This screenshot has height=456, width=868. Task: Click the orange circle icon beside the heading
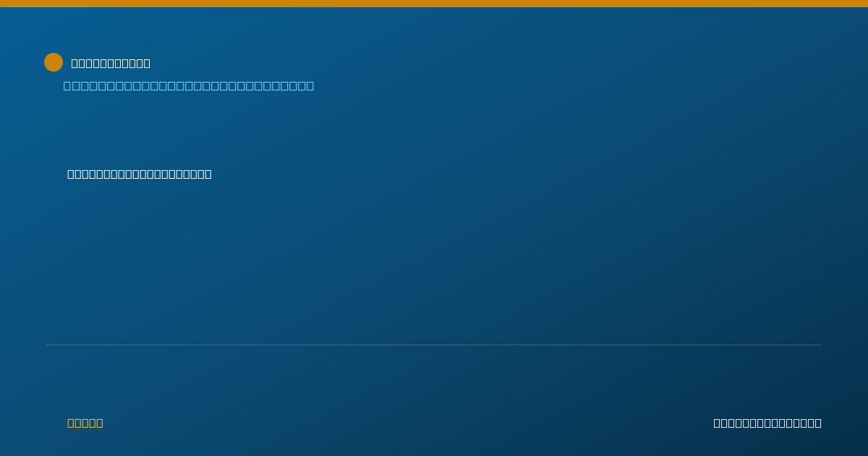click(x=54, y=62)
